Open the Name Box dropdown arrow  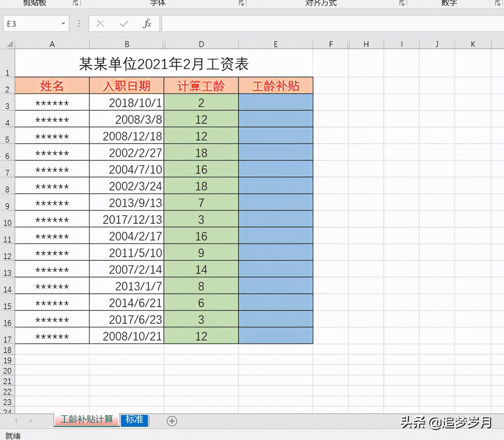point(64,24)
